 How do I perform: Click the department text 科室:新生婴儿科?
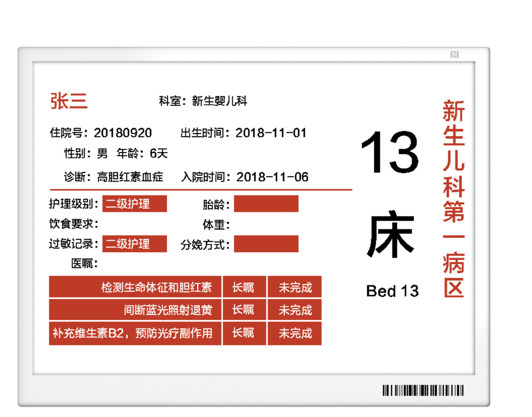pos(203,101)
